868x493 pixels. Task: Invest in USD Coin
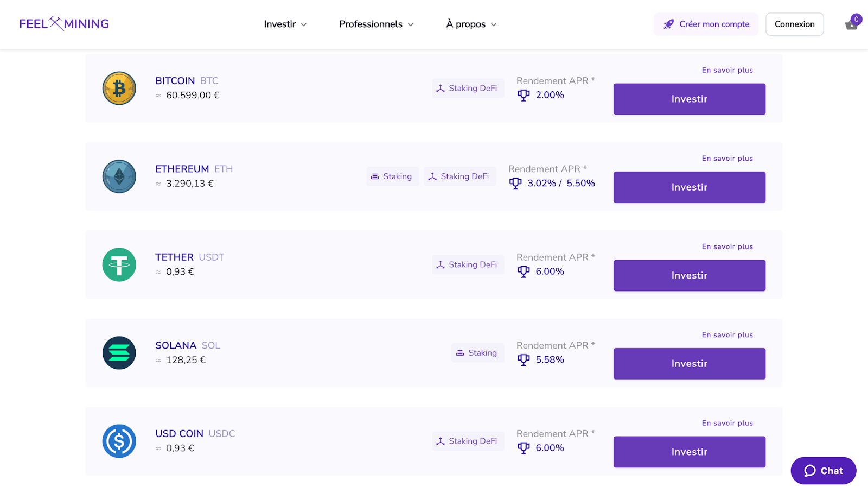(690, 452)
